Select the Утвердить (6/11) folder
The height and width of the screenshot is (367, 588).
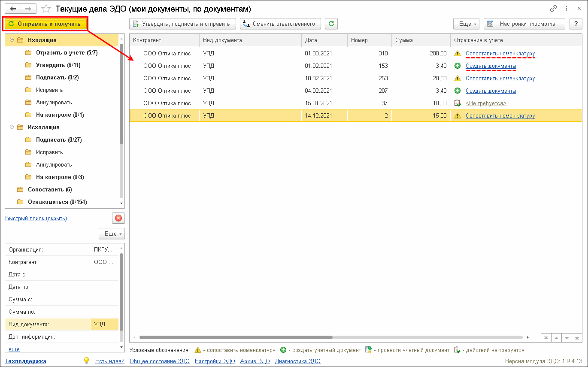point(58,65)
